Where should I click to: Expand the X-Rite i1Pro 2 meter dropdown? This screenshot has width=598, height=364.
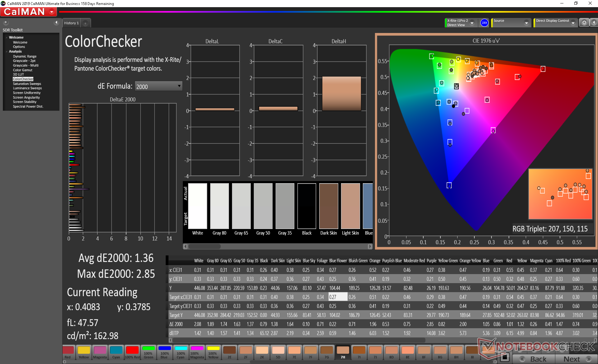click(x=472, y=23)
